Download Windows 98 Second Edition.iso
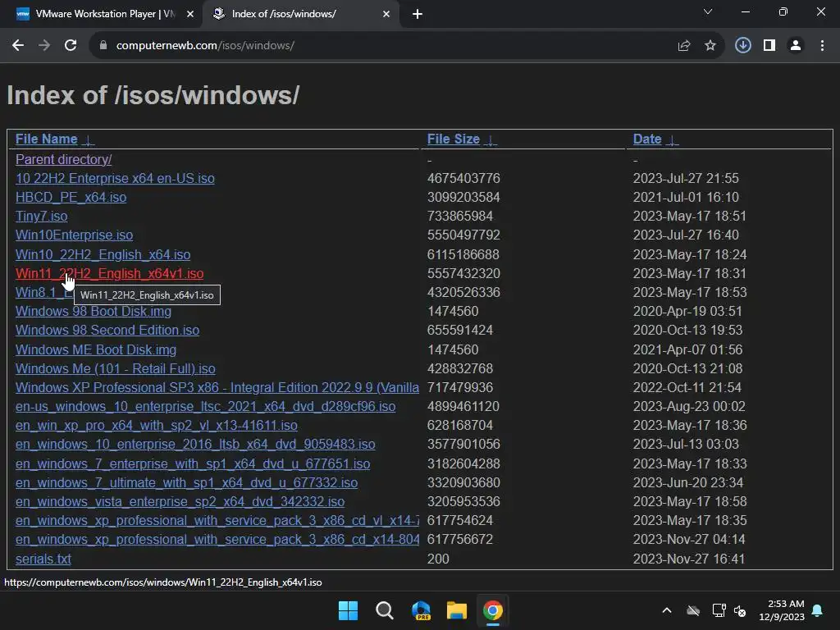840x630 pixels. (107, 331)
